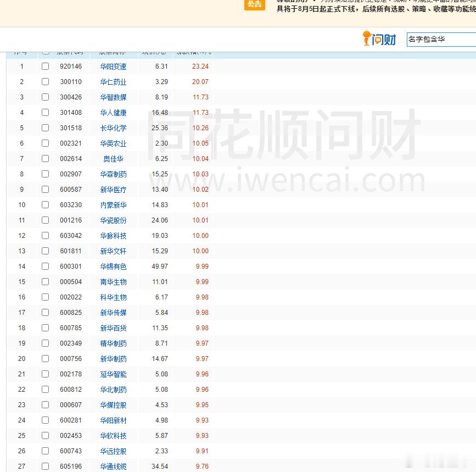Open 长华化学 stock page link
This screenshot has width=476, height=472.
pyautogui.click(x=113, y=128)
